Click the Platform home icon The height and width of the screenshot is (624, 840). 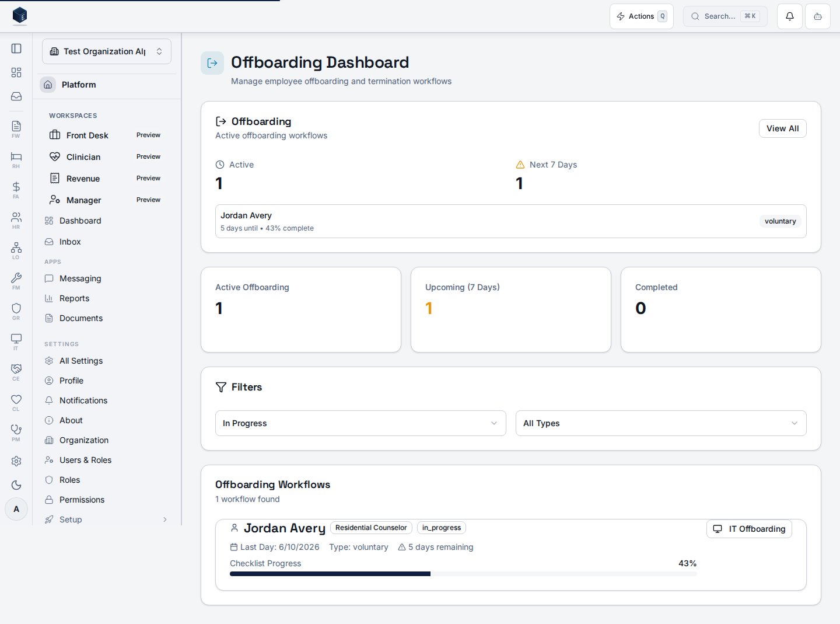[x=48, y=85]
